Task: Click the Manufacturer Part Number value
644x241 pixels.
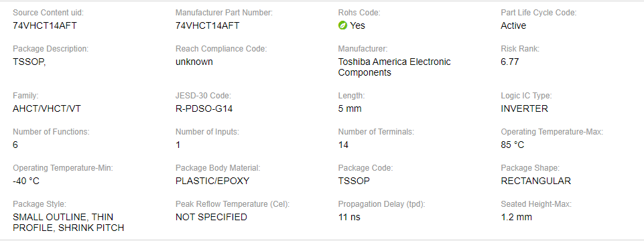Action: coord(208,25)
